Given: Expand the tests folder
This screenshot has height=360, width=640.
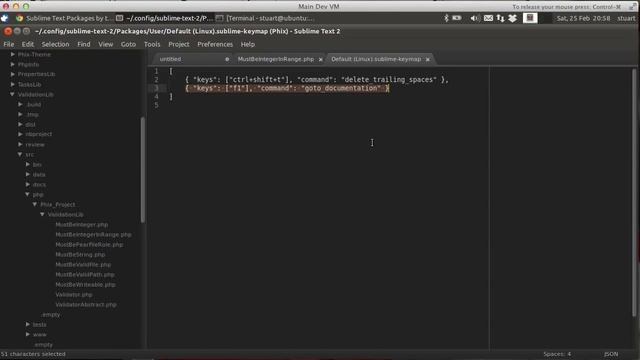Looking at the screenshot, I should (28, 324).
